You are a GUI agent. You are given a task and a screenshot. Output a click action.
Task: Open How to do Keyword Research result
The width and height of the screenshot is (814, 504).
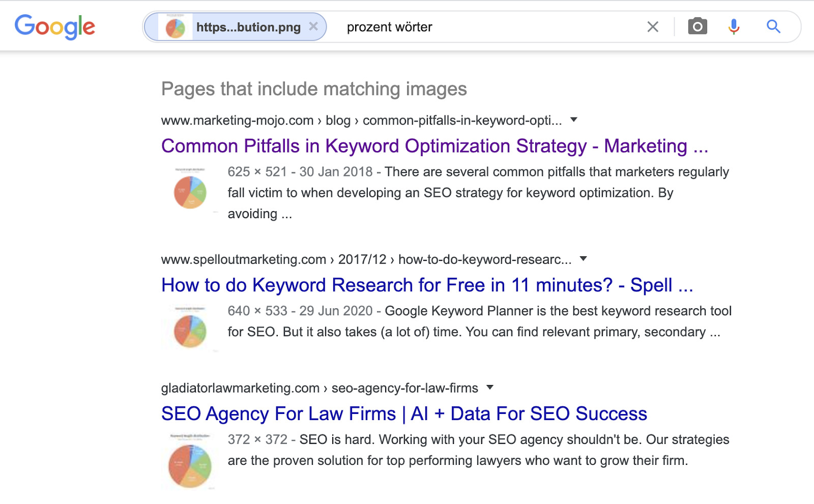point(427,285)
